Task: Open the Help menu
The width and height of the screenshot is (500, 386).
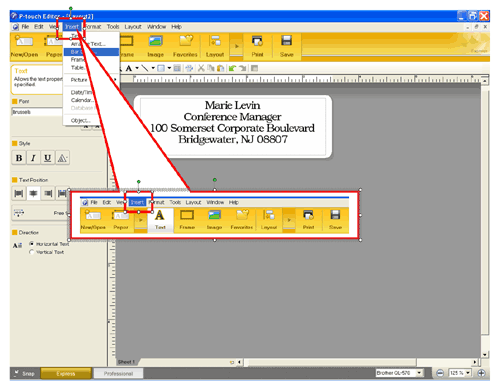Action: click(177, 27)
